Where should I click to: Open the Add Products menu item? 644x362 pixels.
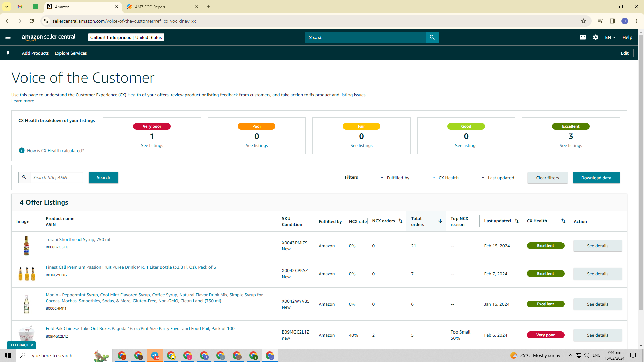click(x=35, y=53)
